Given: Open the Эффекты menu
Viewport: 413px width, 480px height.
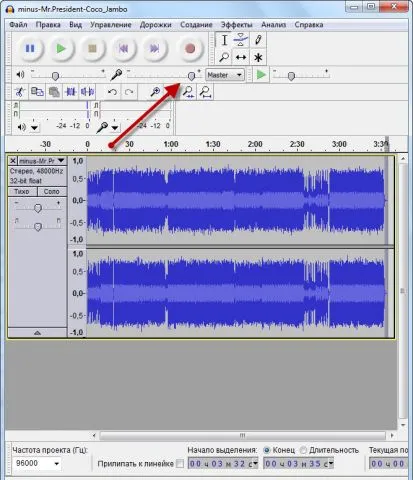Looking at the screenshot, I should pos(236,25).
